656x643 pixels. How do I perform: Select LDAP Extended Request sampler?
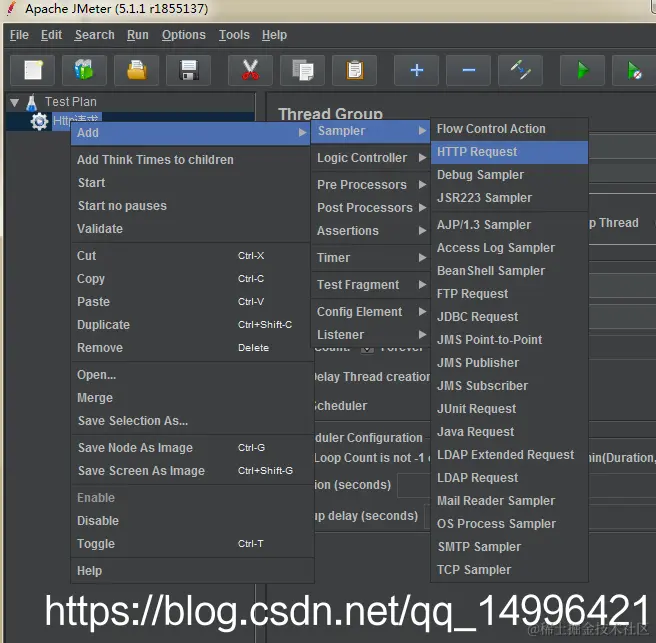[x=509, y=455]
